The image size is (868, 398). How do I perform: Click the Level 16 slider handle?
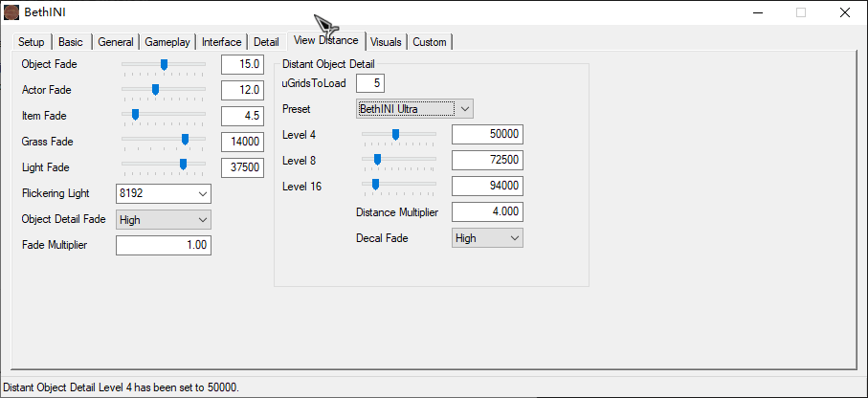(x=374, y=185)
